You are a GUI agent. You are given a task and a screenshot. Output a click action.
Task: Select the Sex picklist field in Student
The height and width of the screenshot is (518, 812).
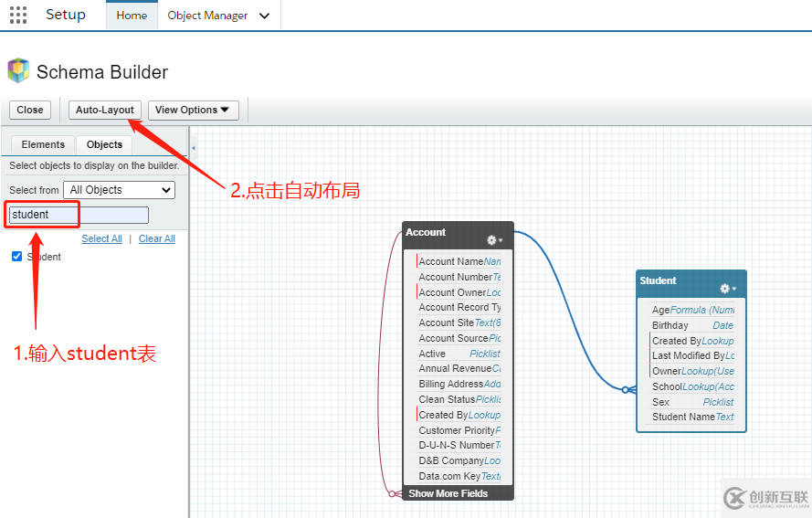pyautogui.click(x=692, y=402)
